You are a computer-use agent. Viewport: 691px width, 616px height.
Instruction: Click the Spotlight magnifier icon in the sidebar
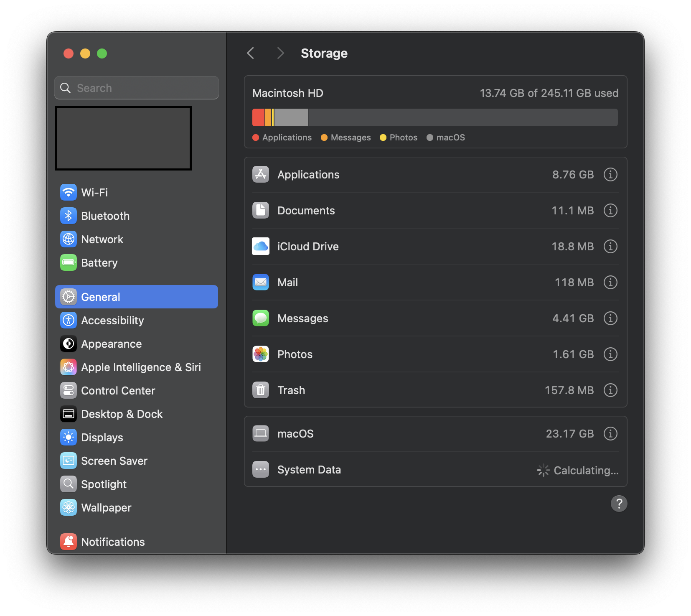69,484
